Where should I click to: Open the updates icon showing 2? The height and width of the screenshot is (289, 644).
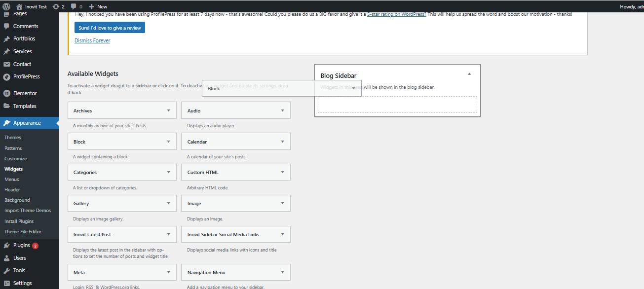[x=56, y=6]
